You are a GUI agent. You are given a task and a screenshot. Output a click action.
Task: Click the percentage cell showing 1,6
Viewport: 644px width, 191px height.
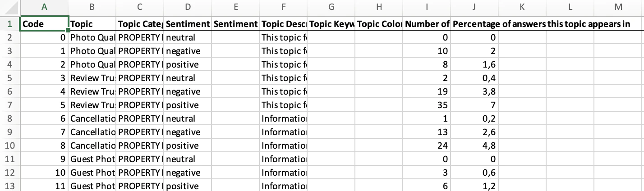[474, 64]
